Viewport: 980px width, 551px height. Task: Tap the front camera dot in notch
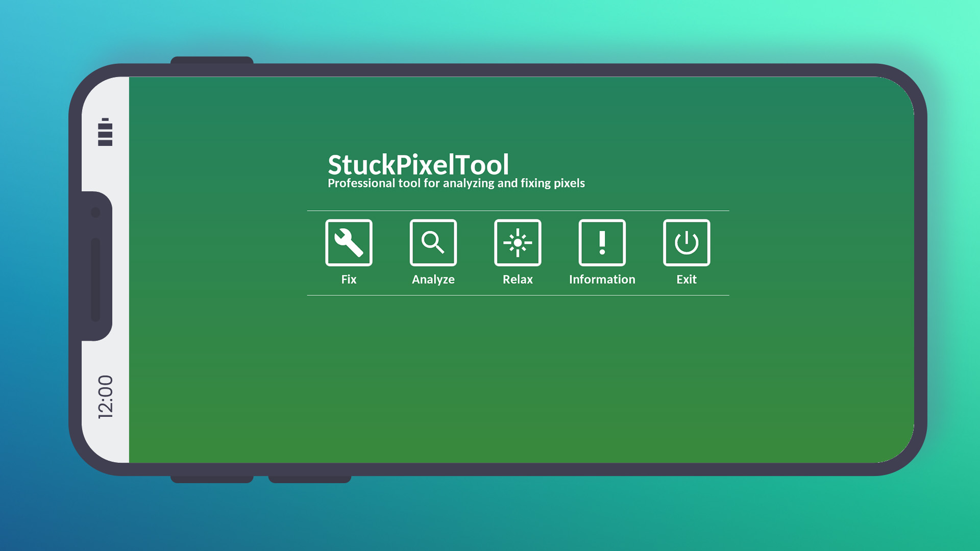click(95, 212)
